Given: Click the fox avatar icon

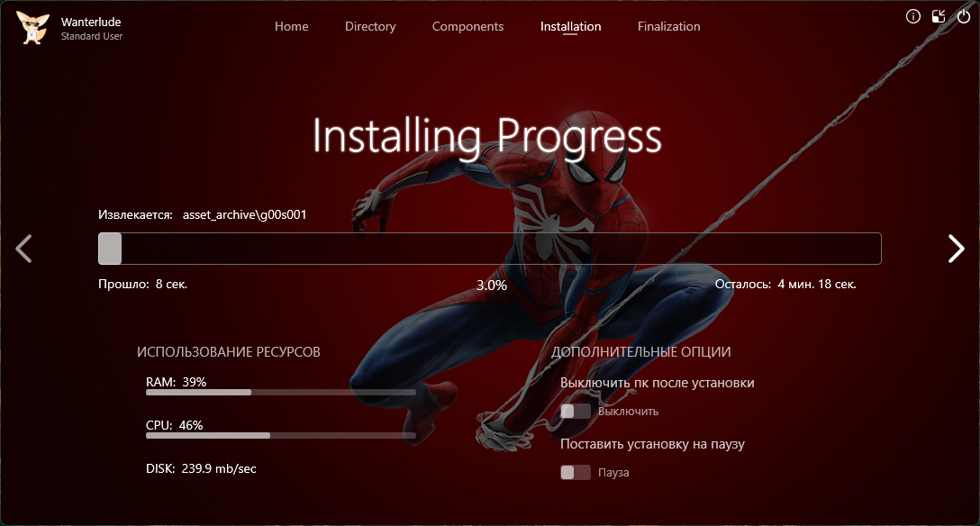Looking at the screenshot, I should click(33, 27).
